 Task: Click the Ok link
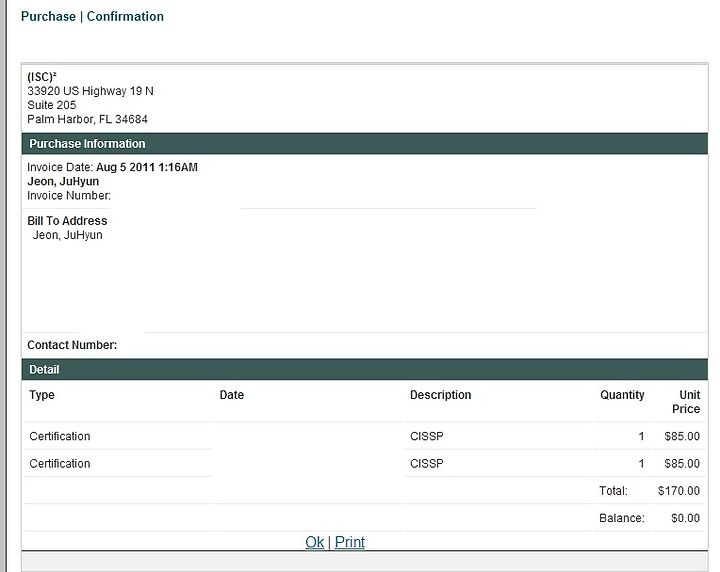tap(315, 542)
